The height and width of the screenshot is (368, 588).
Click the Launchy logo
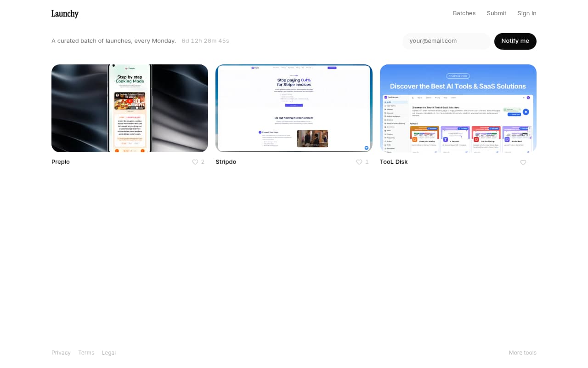pos(65,13)
